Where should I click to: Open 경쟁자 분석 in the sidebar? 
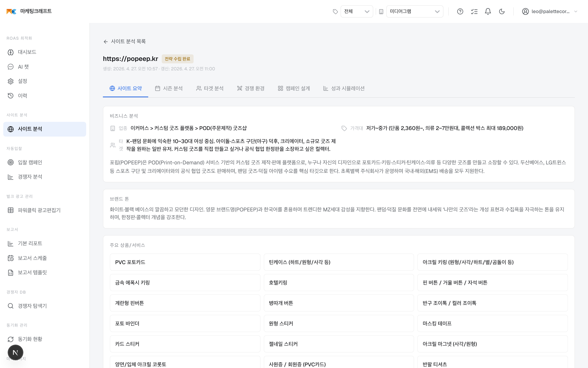point(45,177)
